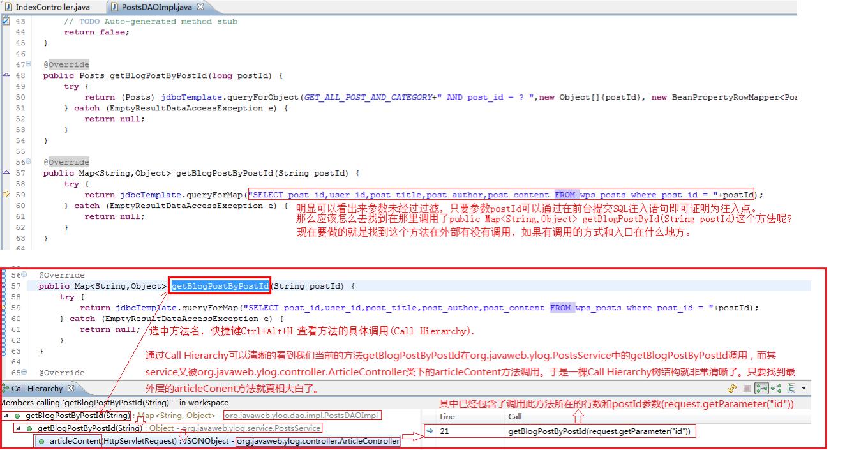Click the task marker icon at line 43
The height and width of the screenshot is (450, 868).
tap(6, 21)
